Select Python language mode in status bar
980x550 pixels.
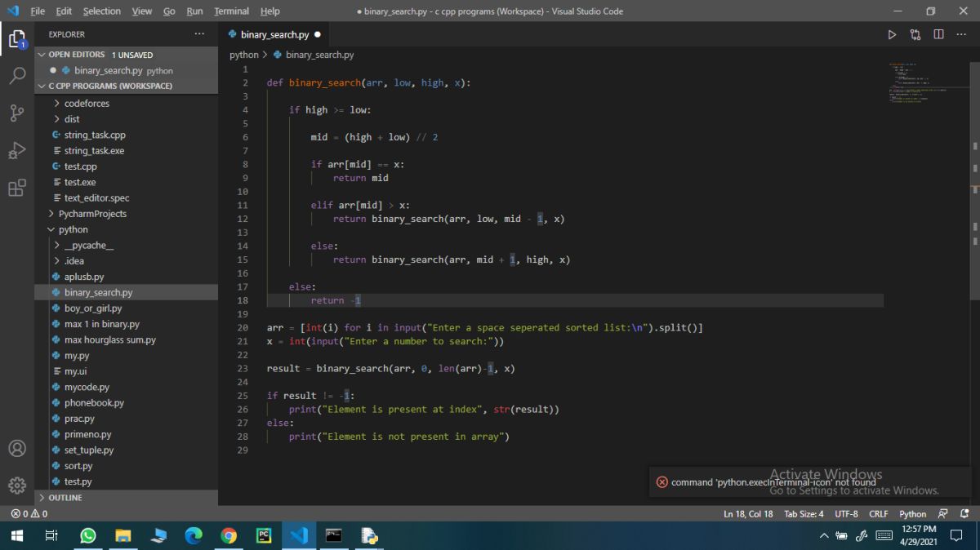(x=912, y=514)
